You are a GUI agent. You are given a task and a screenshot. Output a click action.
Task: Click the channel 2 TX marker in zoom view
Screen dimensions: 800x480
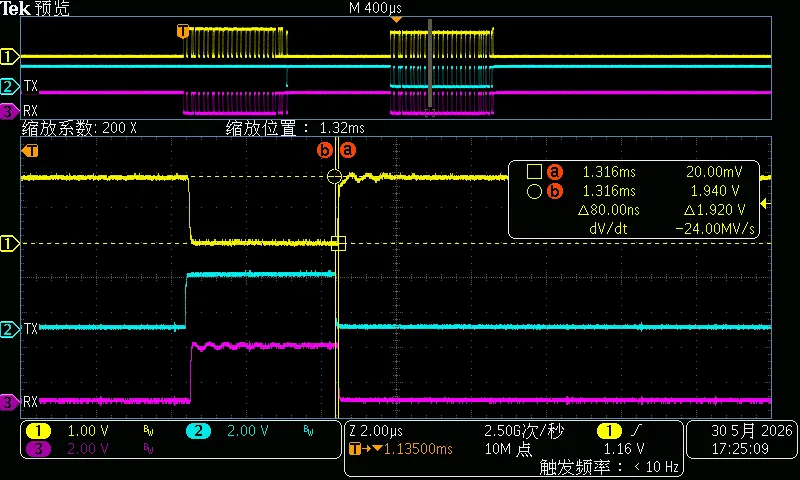(x=9, y=329)
